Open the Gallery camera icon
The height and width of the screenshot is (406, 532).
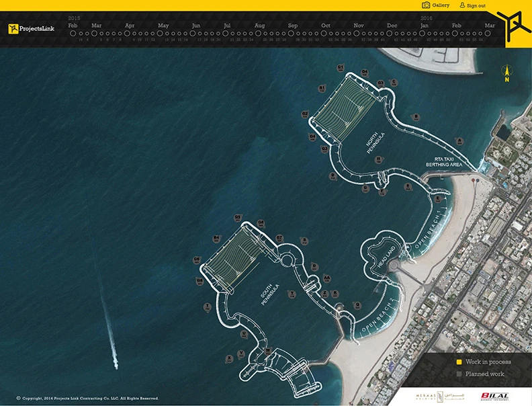click(x=426, y=5)
